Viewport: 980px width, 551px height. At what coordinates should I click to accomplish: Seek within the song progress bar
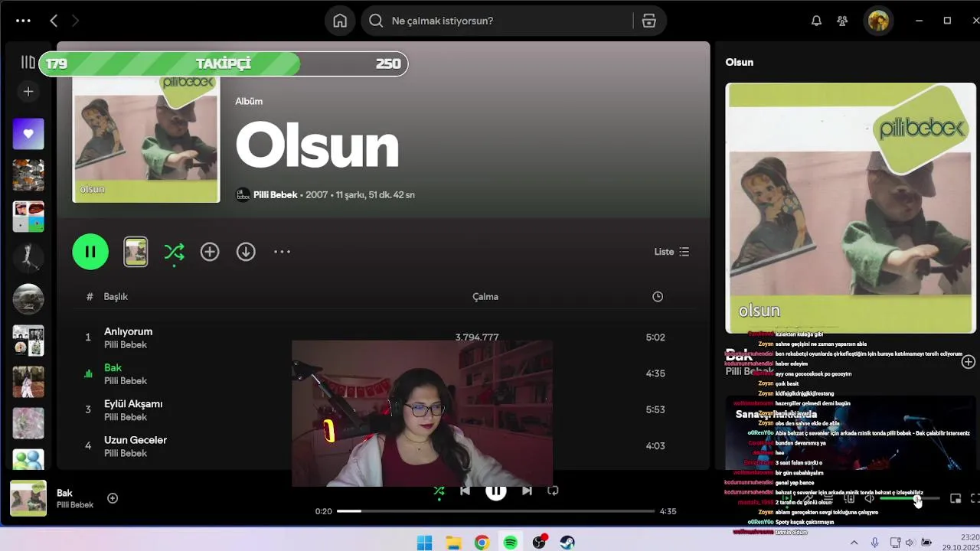coord(496,511)
